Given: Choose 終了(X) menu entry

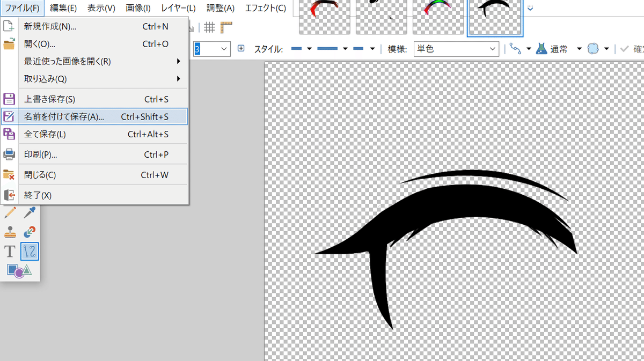Looking at the screenshot, I should [94, 195].
